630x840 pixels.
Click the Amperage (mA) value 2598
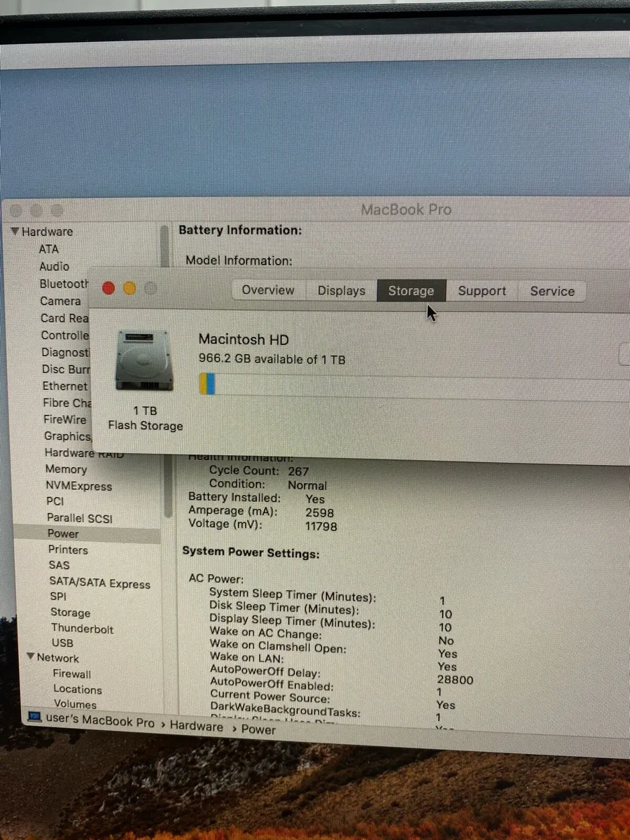320,512
